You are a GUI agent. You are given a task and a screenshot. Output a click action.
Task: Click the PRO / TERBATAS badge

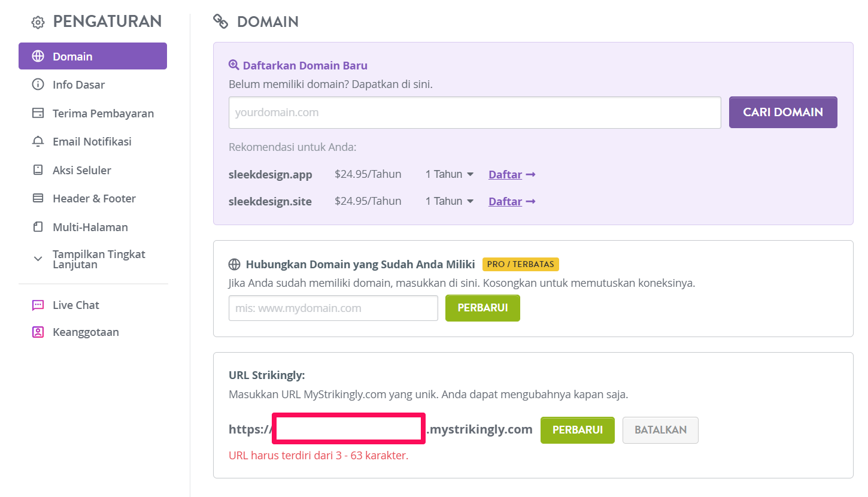click(521, 264)
